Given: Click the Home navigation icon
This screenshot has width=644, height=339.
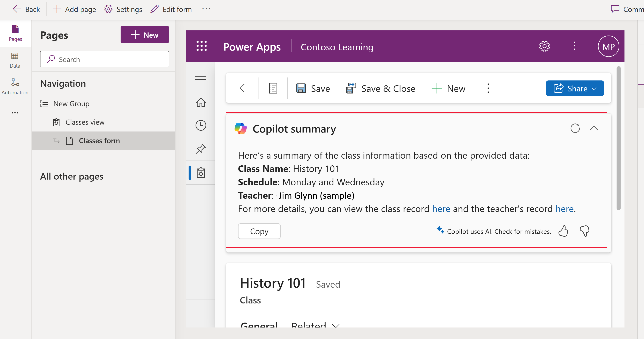Looking at the screenshot, I should coord(200,102).
